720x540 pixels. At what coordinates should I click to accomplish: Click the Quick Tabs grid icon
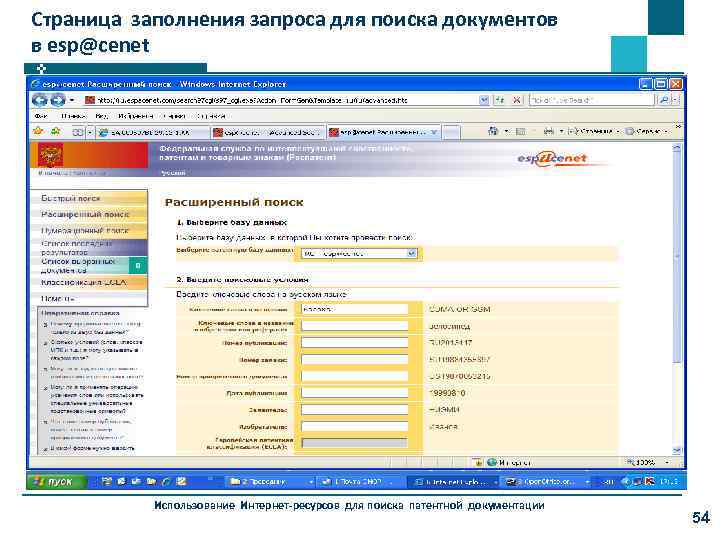click(78, 132)
